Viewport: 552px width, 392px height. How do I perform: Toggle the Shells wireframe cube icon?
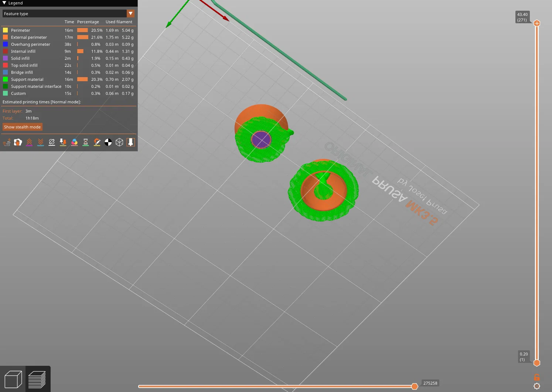pyautogui.click(x=119, y=142)
